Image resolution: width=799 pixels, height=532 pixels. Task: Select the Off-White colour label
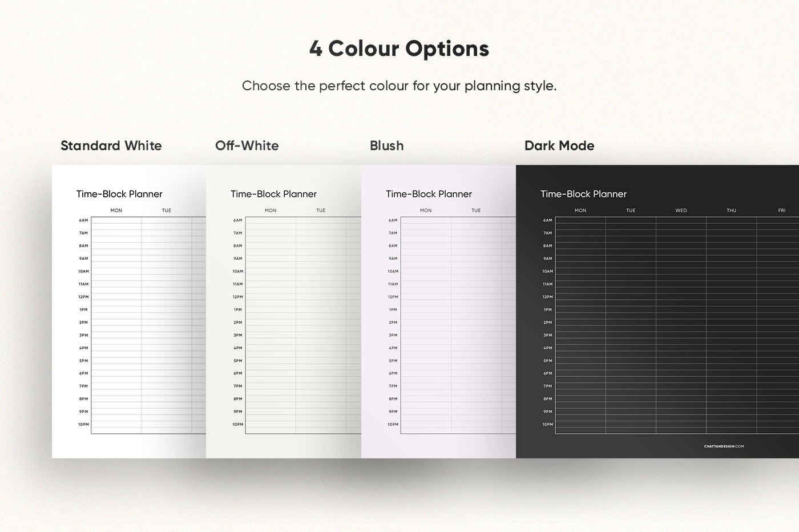click(247, 146)
